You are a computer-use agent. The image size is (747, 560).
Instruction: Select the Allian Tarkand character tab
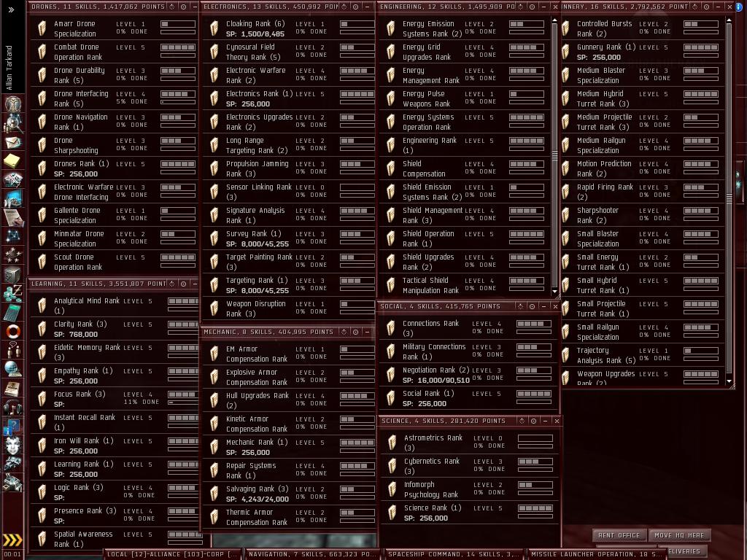[11, 66]
